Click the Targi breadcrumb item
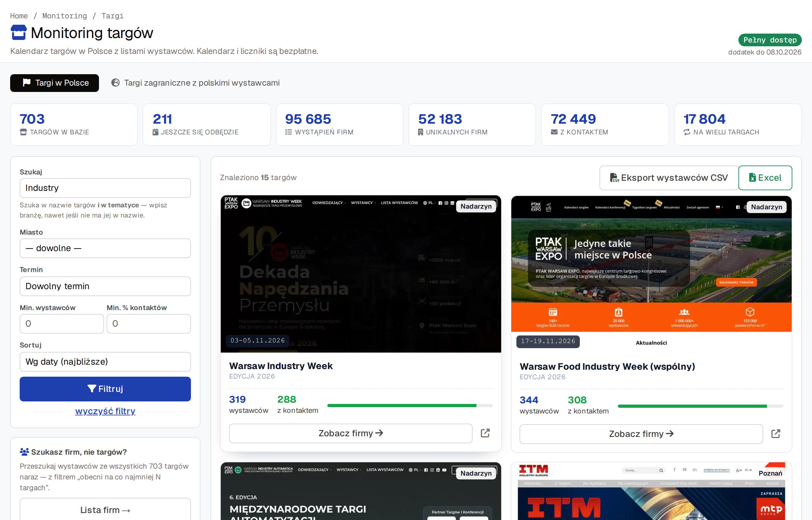Image resolution: width=812 pixels, height=520 pixels. pyautogui.click(x=113, y=16)
